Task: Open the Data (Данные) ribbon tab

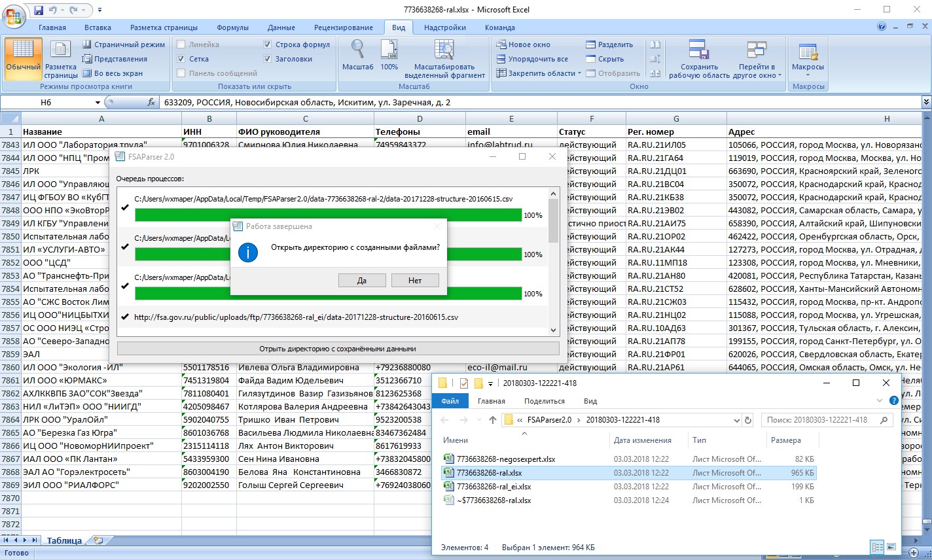Action: [281, 27]
